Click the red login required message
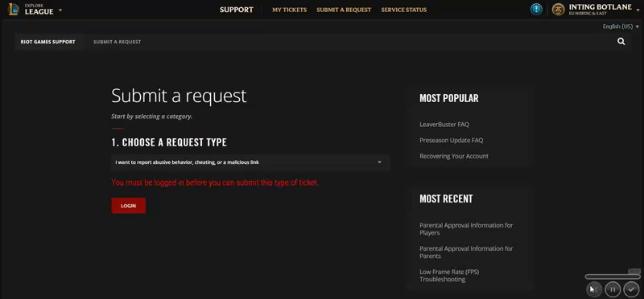 (x=215, y=183)
